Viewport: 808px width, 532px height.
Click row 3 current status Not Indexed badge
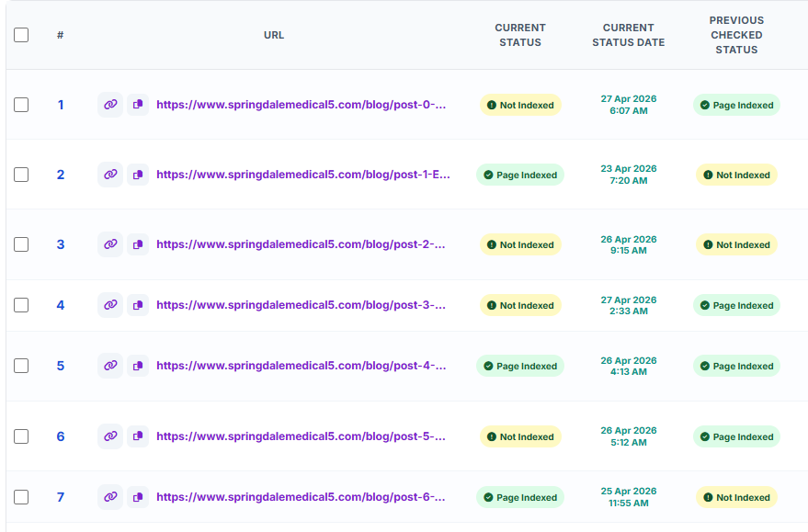point(520,244)
